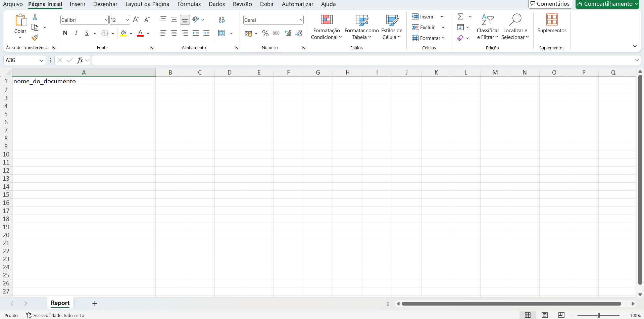This screenshot has width=644, height=319.
Task: Click the AutoSum sigma icon
Action: pos(461,16)
